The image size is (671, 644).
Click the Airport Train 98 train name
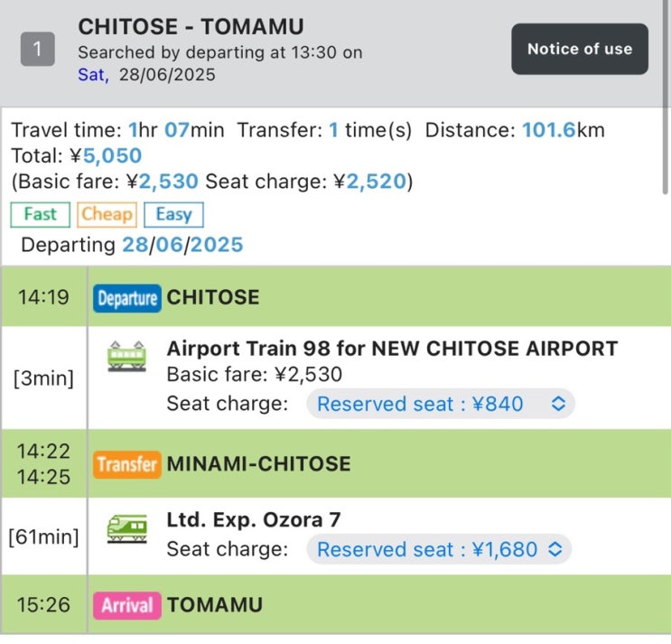392,349
